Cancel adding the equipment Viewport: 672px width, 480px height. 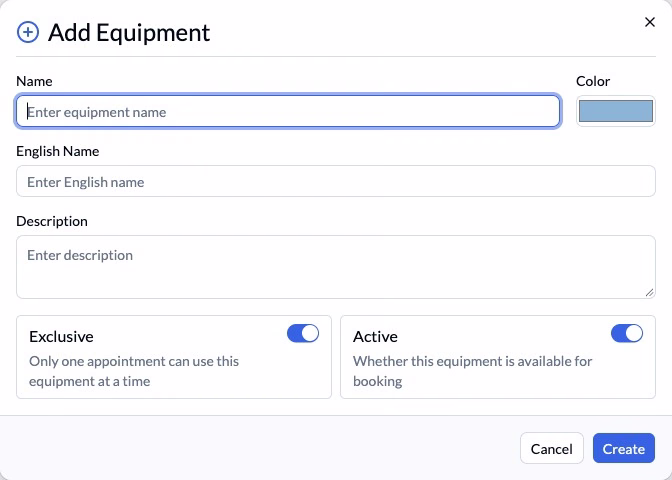552,448
